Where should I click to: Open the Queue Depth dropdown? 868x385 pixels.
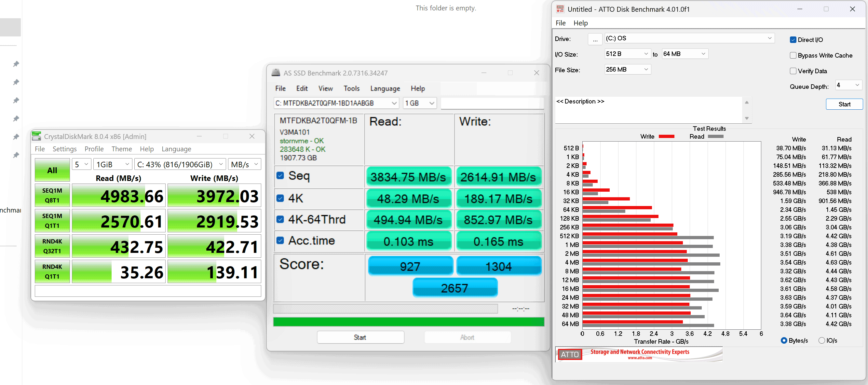pos(848,85)
